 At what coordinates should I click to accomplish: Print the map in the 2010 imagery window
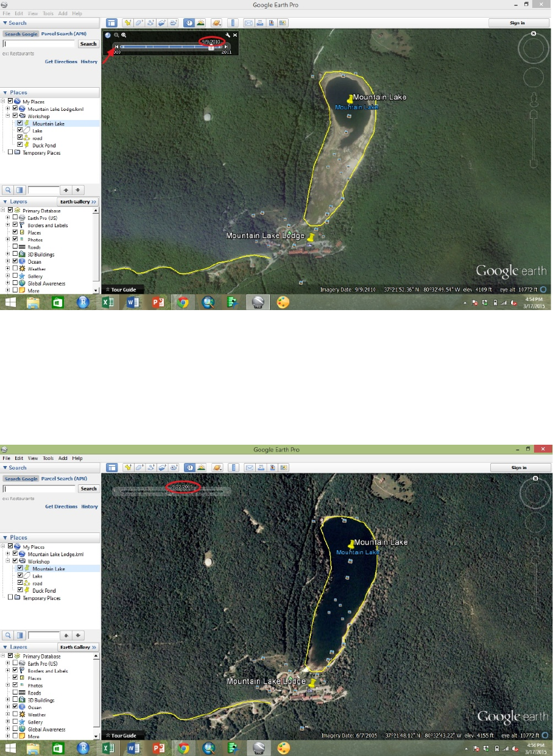(x=259, y=23)
